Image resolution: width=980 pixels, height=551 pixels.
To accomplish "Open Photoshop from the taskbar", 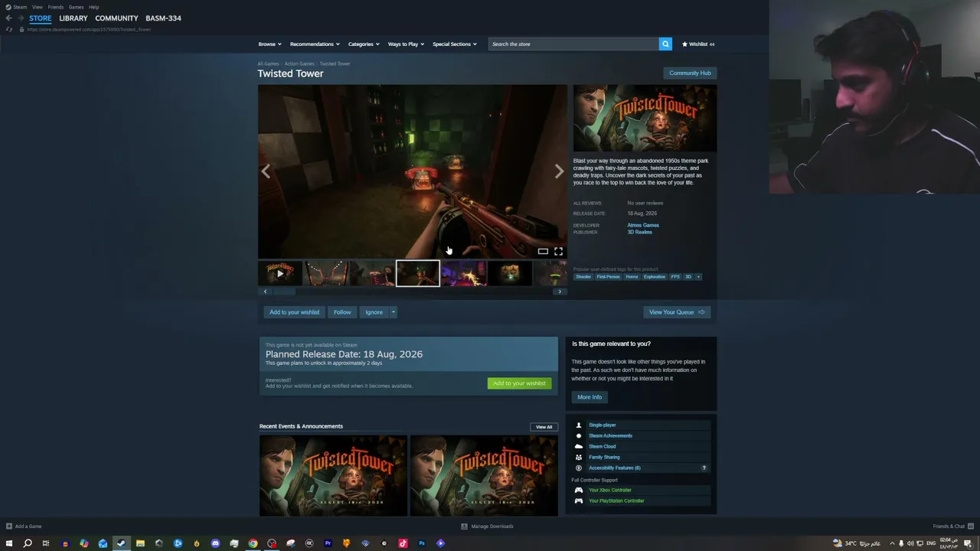I will [x=422, y=543].
